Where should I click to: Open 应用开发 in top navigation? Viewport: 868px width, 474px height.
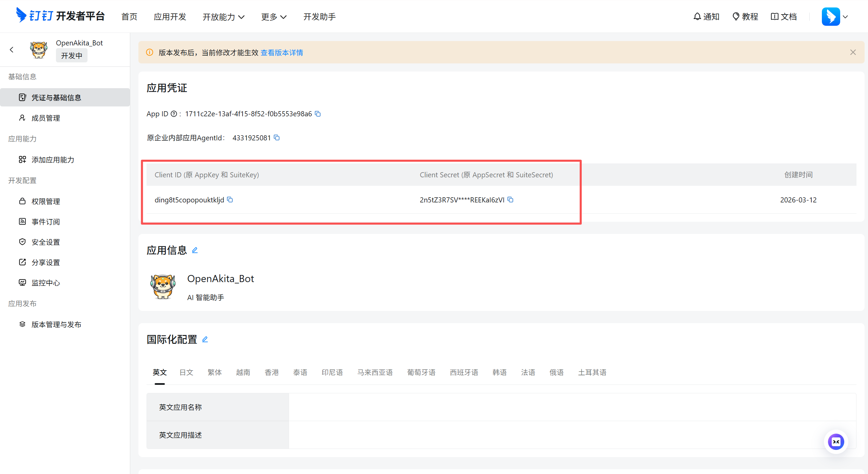[170, 17]
